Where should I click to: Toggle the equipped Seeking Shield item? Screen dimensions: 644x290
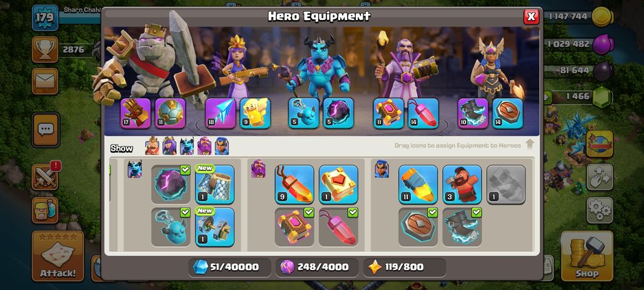pos(418,227)
